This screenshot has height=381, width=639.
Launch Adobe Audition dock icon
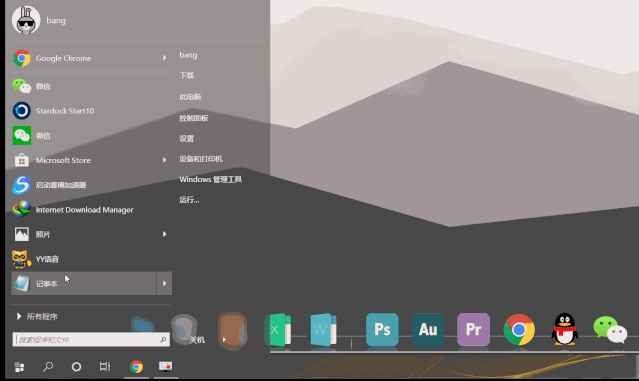point(427,329)
